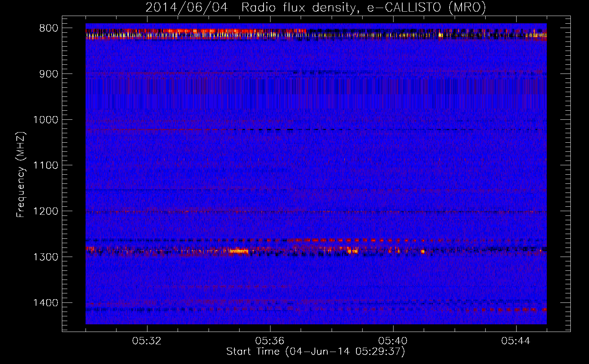The image size is (589, 364).
Task: Click the 05:44 time axis label
Action: point(516,341)
